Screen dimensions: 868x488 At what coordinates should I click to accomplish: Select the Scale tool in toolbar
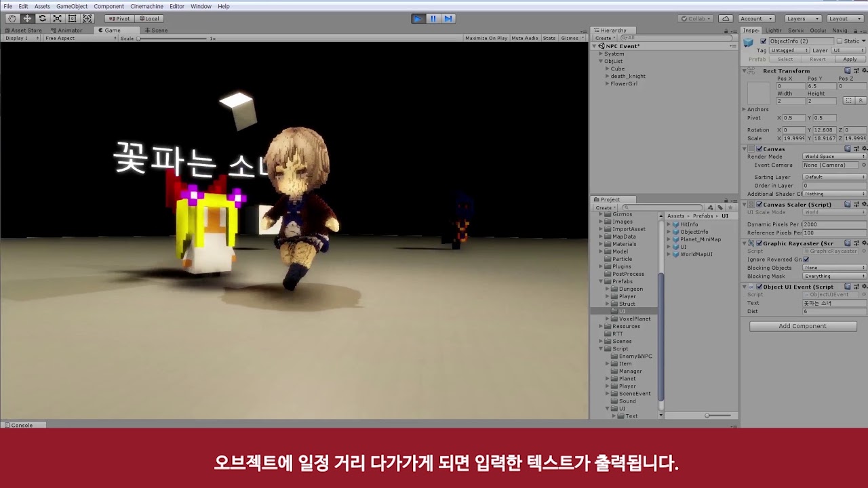tap(57, 19)
